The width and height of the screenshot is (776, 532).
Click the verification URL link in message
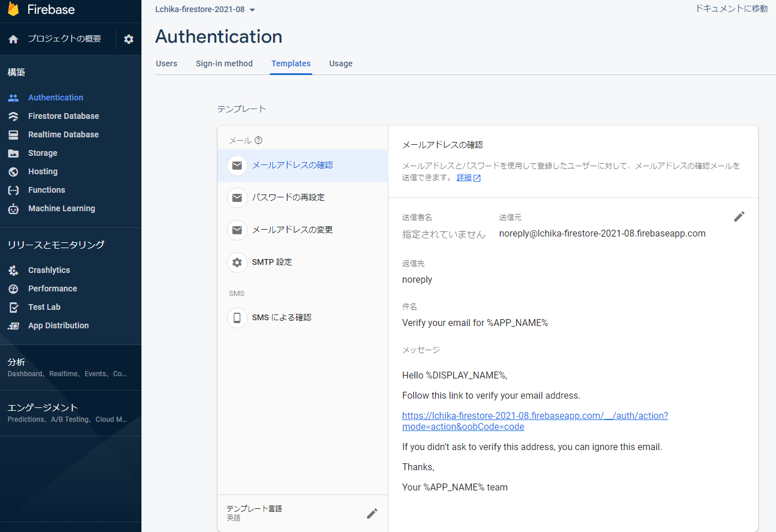coord(535,421)
